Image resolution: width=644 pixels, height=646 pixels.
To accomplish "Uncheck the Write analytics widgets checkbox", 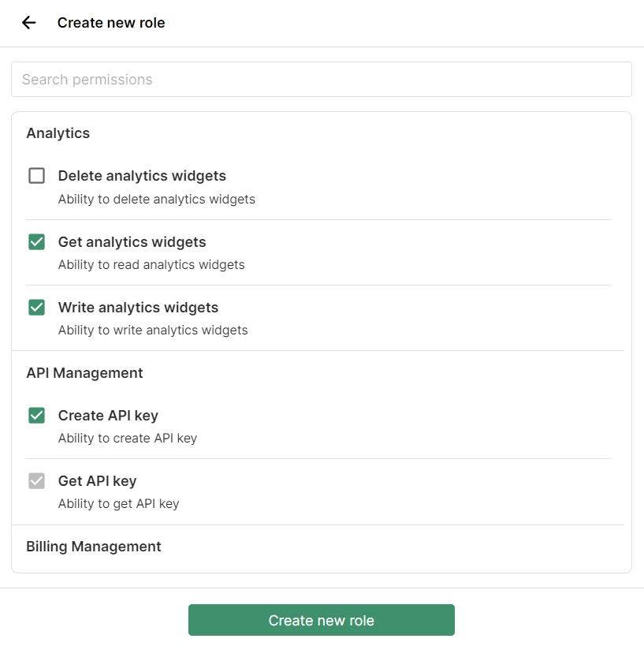I will (x=37, y=308).
